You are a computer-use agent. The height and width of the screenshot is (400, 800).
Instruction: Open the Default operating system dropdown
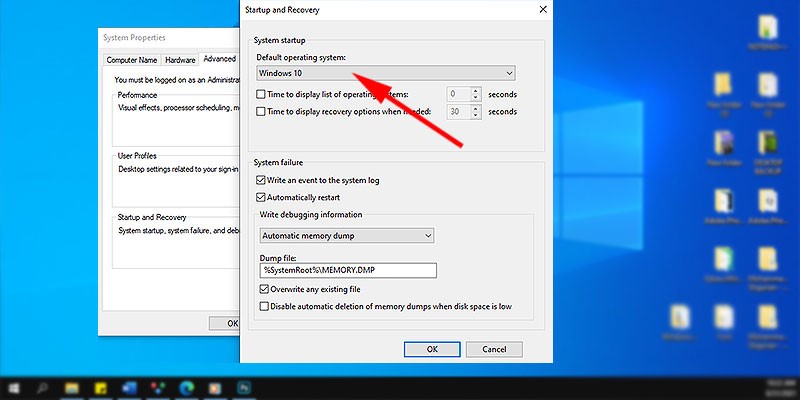click(x=386, y=73)
